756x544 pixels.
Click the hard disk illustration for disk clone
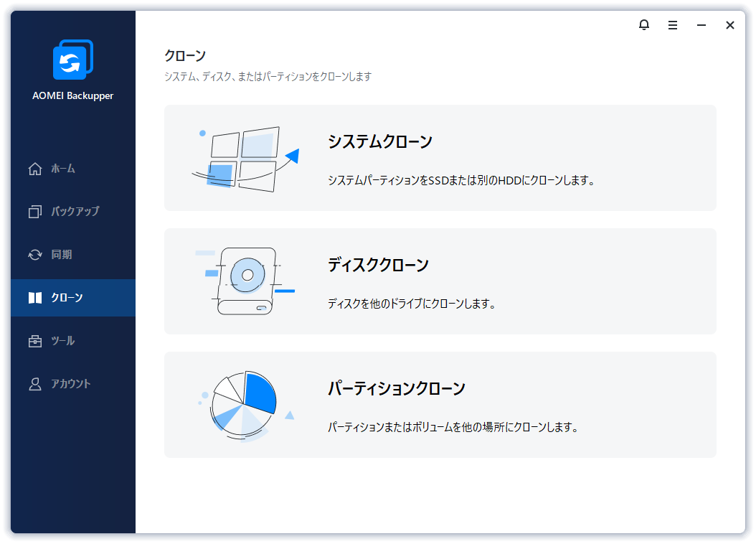(247, 280)
